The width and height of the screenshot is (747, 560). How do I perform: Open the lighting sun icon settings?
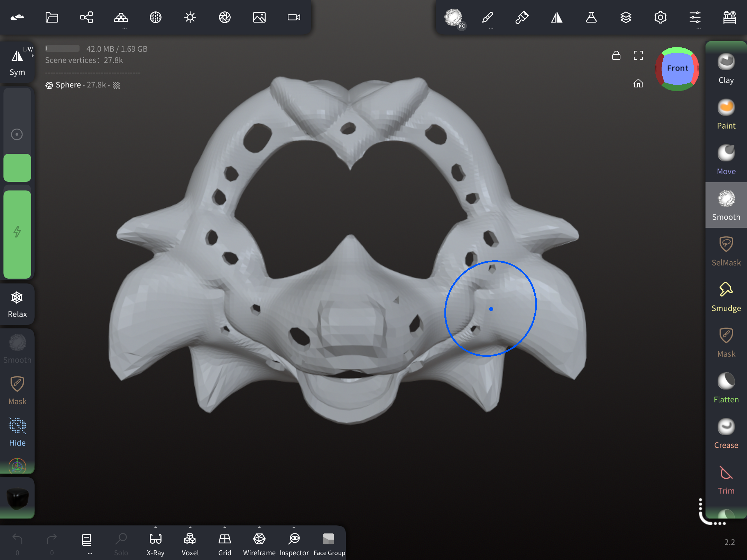pos(190,17)
